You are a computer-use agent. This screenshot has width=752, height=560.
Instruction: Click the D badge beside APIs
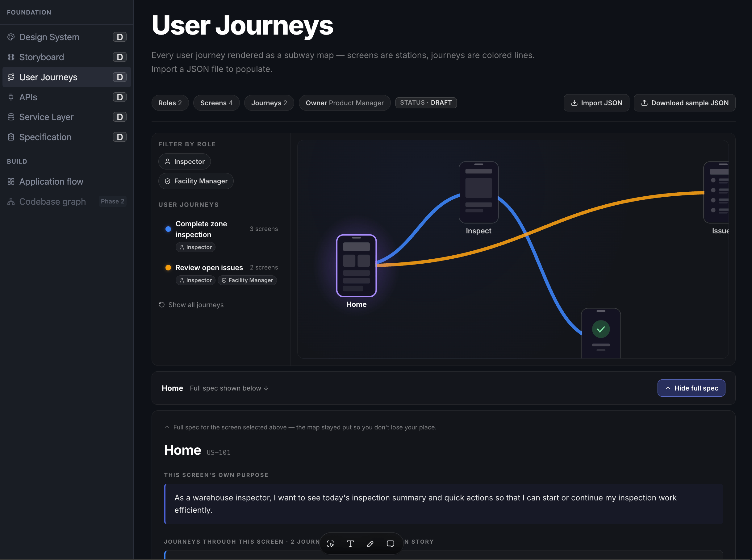pos(120,97)
